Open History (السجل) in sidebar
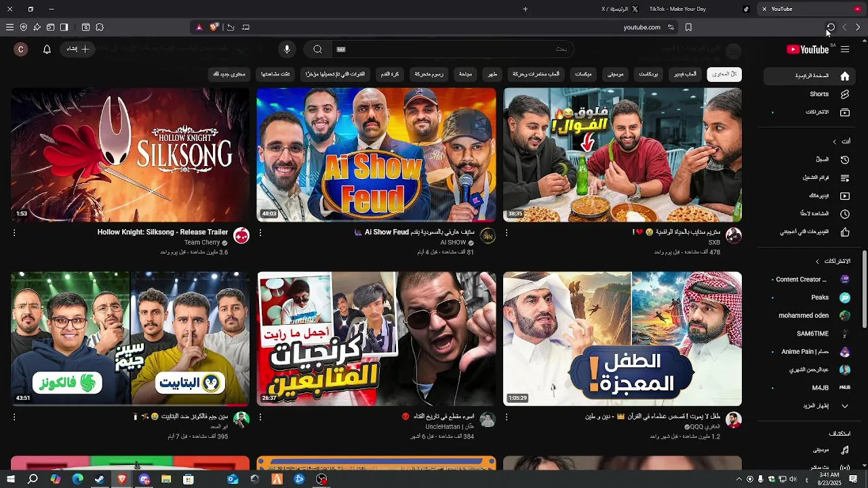Viewport: 868px width, 488px height. (810, 160)
